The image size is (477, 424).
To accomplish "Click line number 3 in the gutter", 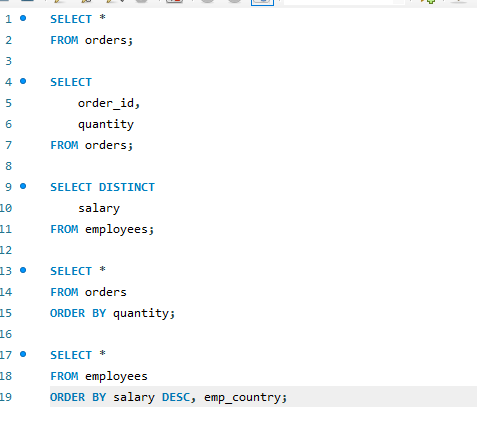I will [8, 61].
